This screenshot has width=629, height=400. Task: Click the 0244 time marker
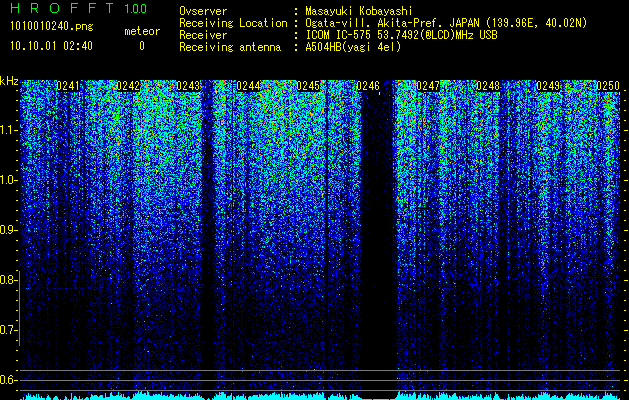[x=248, y=86]
